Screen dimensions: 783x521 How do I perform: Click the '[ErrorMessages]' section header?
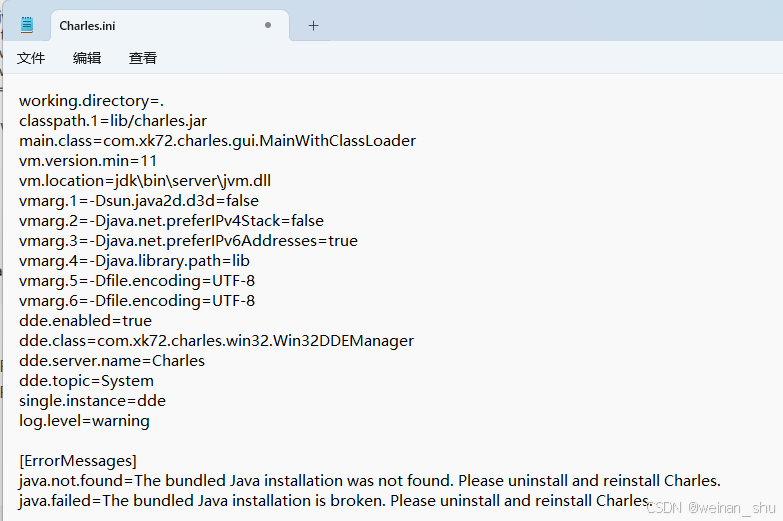pos(78,461)
